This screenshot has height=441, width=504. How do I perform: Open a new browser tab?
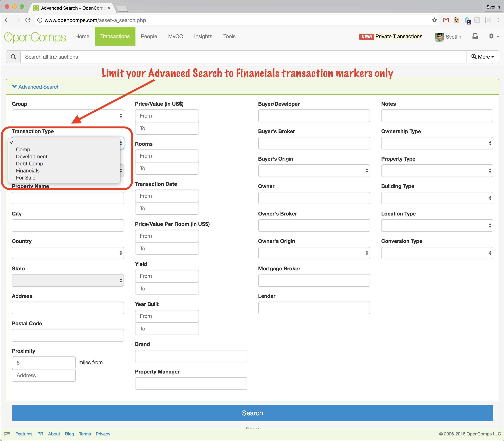pos(122,9)
